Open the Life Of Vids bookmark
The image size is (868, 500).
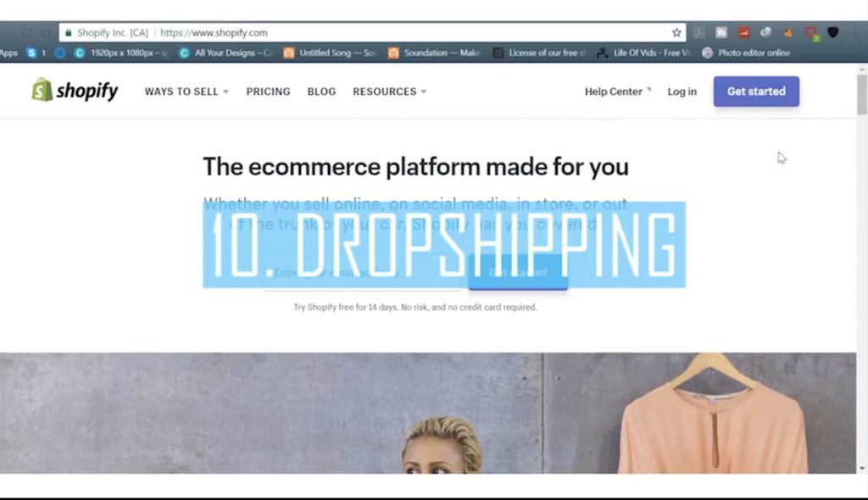[x=644, y=53]
